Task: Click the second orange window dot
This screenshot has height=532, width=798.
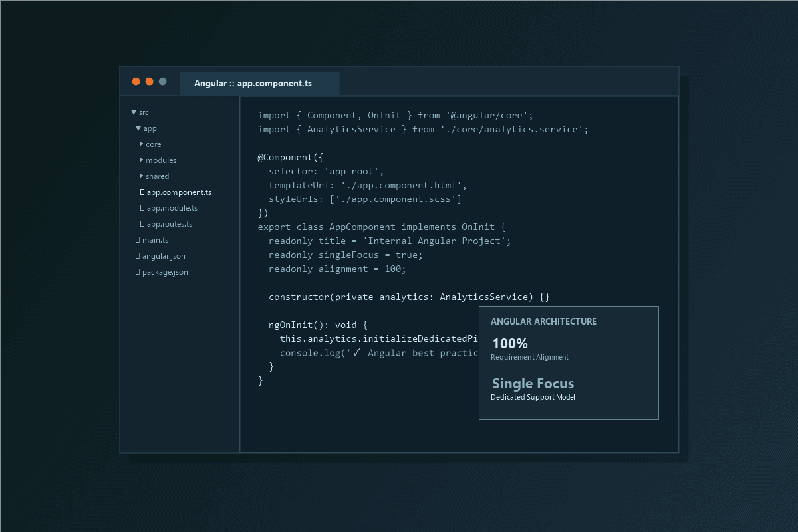Action: point(149,82)
